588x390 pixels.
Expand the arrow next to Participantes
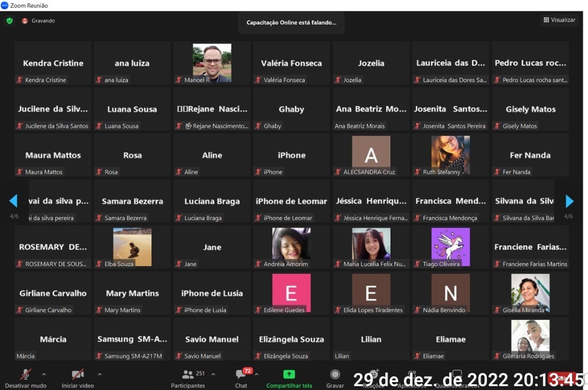tap(213, 374)
